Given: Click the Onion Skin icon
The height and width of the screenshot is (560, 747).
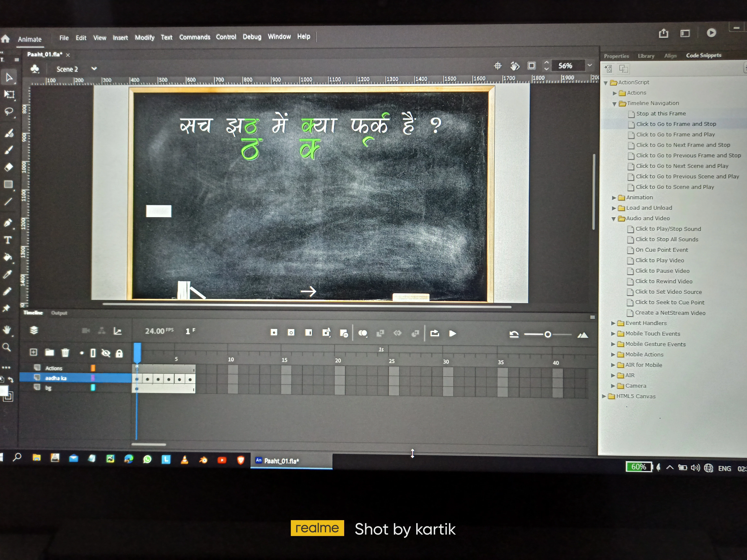Looking at the screenshot, I should pyautogui.click(x=363, y=333).
